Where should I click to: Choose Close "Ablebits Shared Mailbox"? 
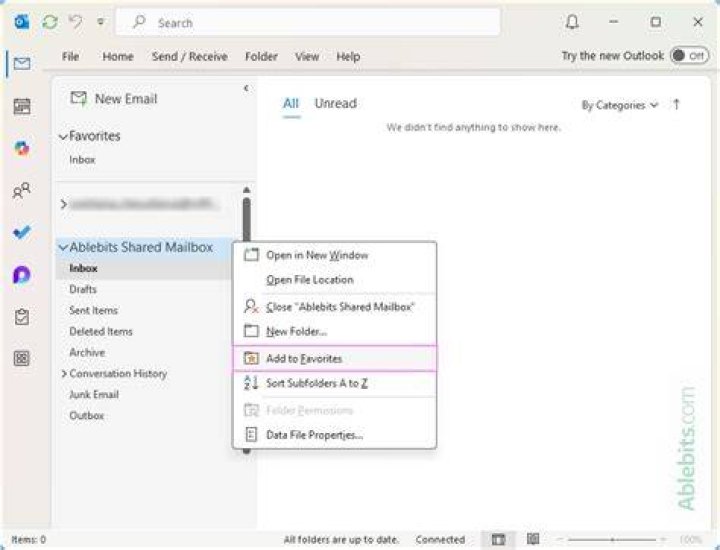click(335, 307)
